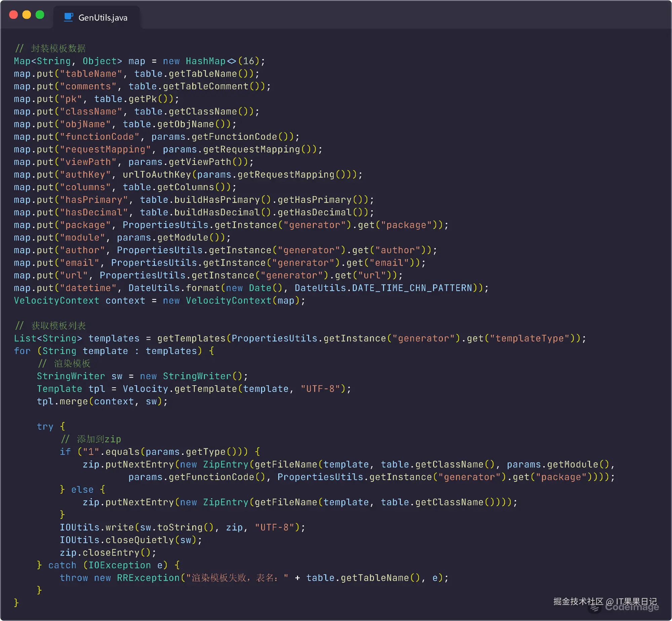The height and width of the screenshot is (621, 672).
Task: Click the urlToAuthKey method call
Action: (157, 175)
